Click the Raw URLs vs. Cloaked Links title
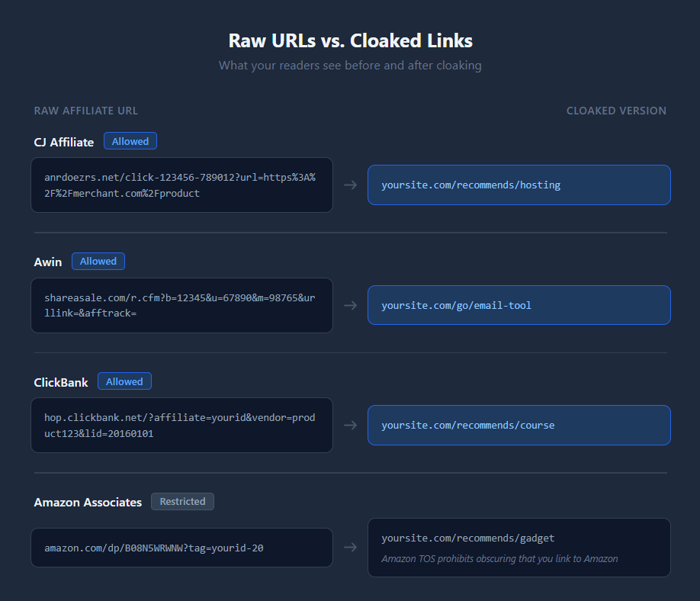Image resolution: width=700 pixels, height=601 pixels. point(350,40)
